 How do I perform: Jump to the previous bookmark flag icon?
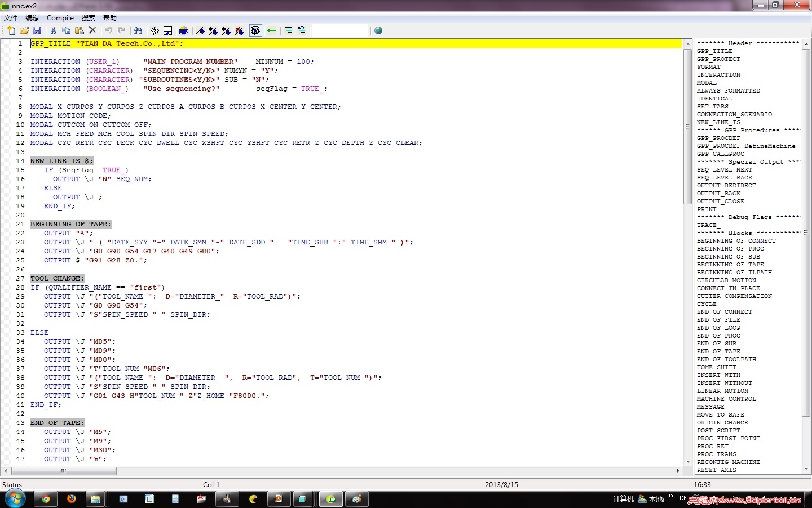pos(226,30)
